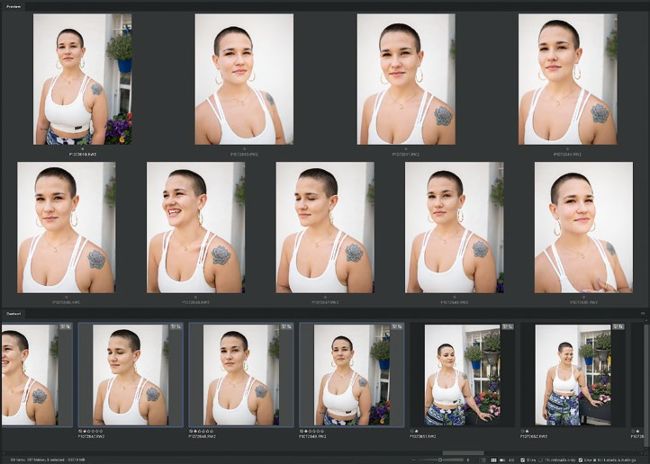
Task: Set star rating under second filmstrip thumbnail
Action: tap(90, 431)
